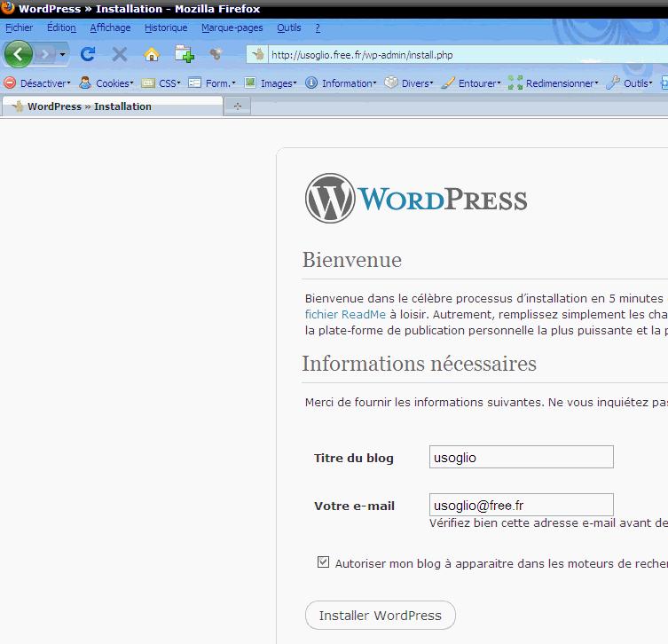Viewport: 668px width, 644px height.
Task: Click the Cookies person icon
Action: pyautogui.click(x=85, y=82)
